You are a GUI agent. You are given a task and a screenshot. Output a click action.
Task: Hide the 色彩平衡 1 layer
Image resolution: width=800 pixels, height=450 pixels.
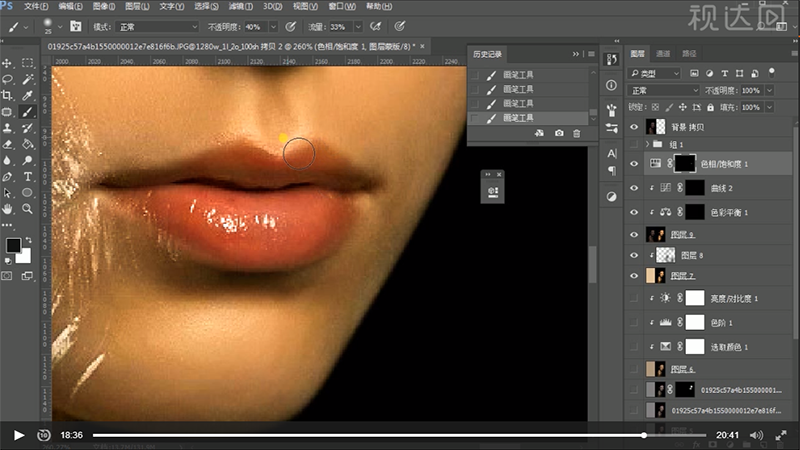(634, 212)
